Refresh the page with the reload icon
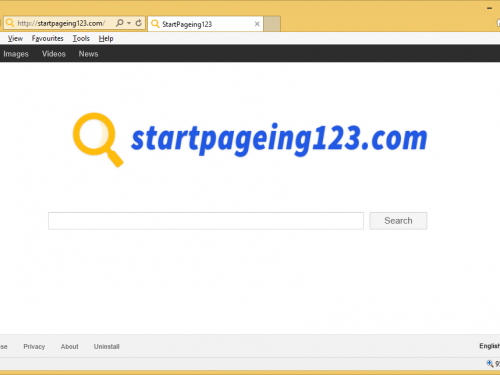Image resolution: width=500 pixels, height=375 pixels. (x=139, y=23)
